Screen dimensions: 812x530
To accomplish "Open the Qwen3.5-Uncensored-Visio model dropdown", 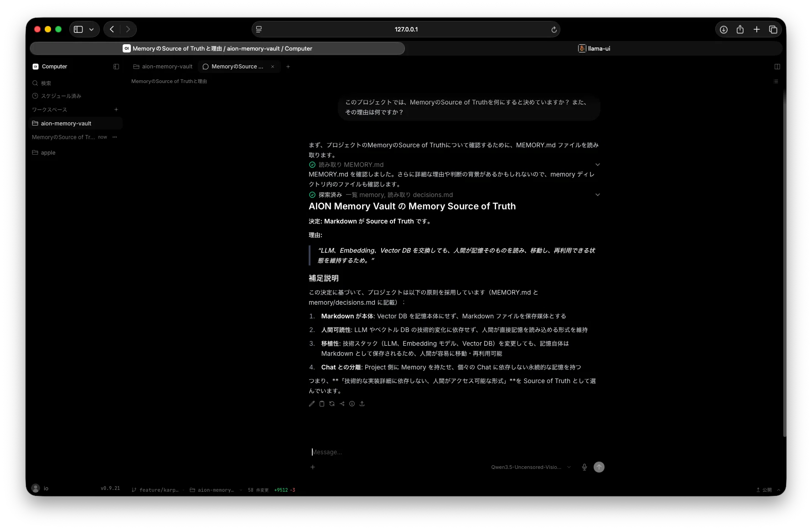I will (x=531, y=467).
